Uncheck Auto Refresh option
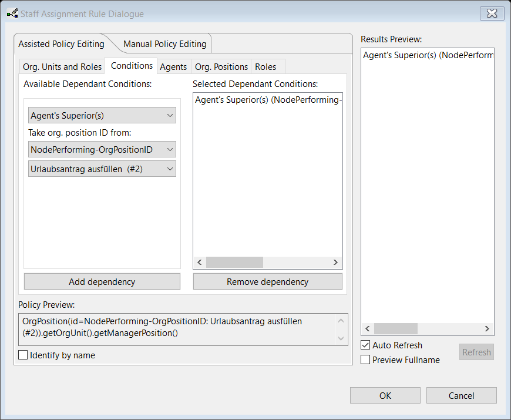Image resolution: width=511 pixels, height=420 pixels. (x=365, y=345)
